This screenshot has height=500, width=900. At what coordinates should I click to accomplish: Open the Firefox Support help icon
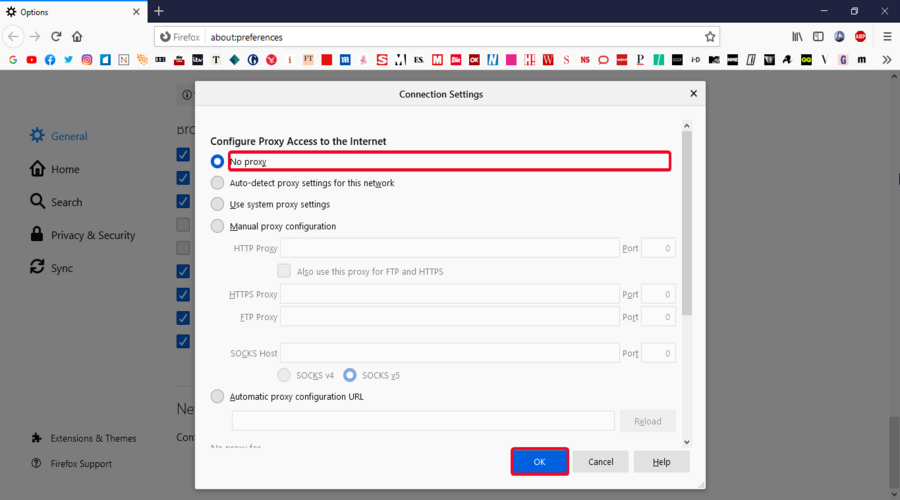(36, 463)
